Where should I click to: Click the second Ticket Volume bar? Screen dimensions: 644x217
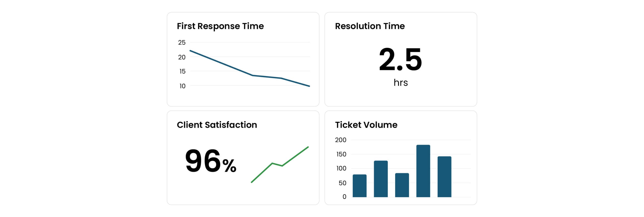pyautogui.click(x=381, y=179)
